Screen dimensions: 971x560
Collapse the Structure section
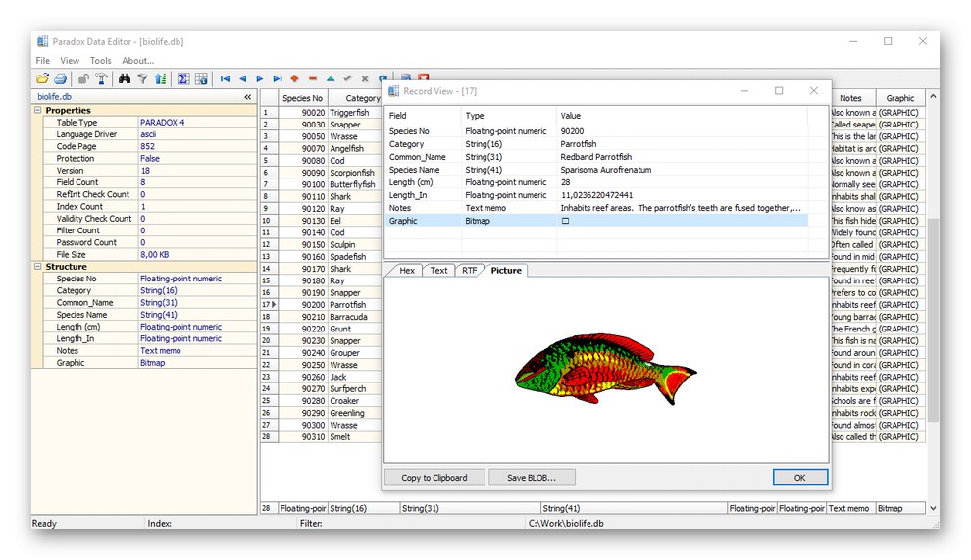[38, 267]
